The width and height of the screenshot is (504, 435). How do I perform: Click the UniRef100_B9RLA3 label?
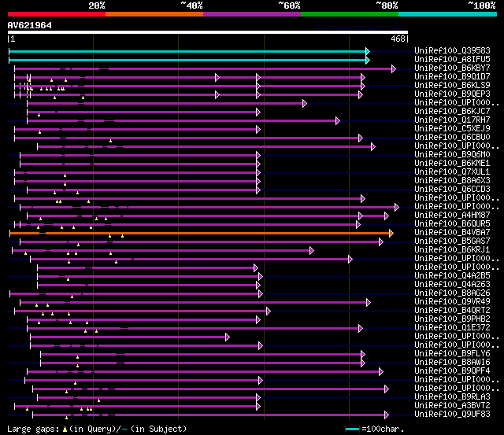point(452,396)
